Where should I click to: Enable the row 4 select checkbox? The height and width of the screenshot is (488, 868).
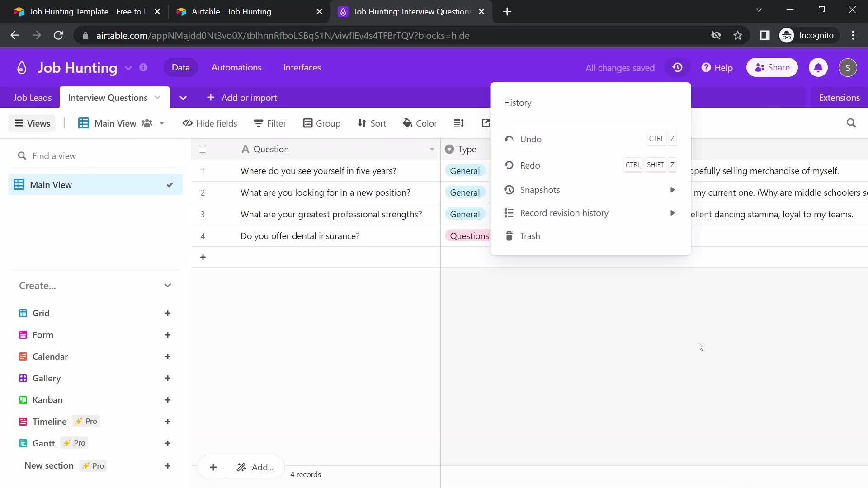(203, 236)
